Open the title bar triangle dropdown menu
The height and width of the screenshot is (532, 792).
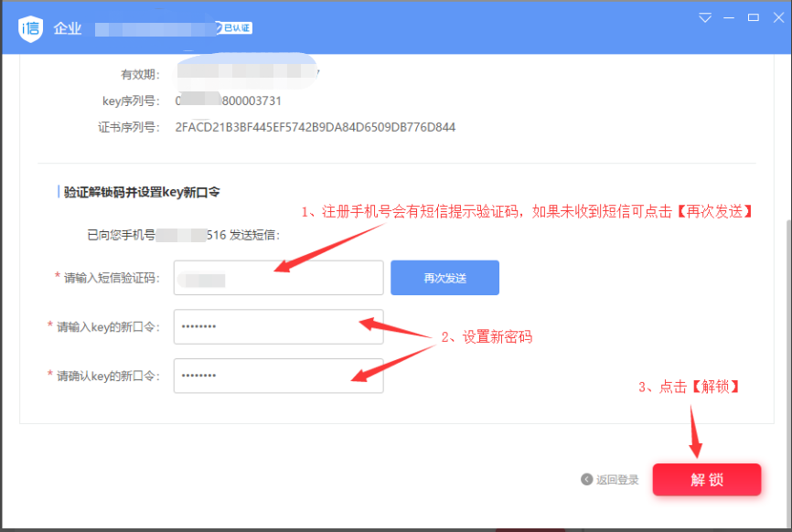pyautogui.click(x=704, y=17)
